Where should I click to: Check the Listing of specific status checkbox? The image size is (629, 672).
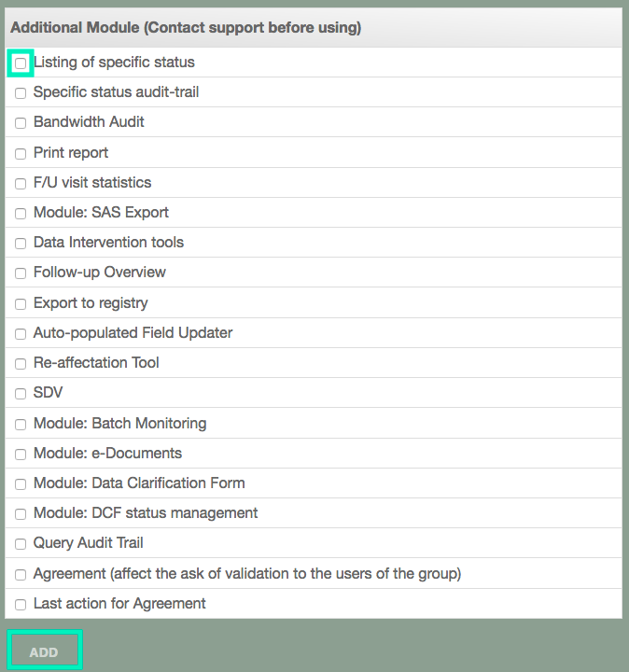point(21,63)
